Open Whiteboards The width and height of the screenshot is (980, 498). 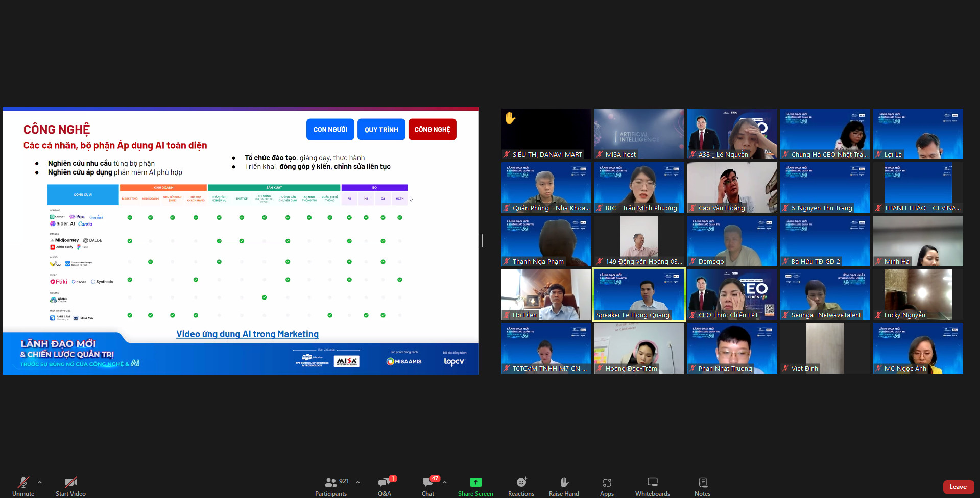coord(652,486)
